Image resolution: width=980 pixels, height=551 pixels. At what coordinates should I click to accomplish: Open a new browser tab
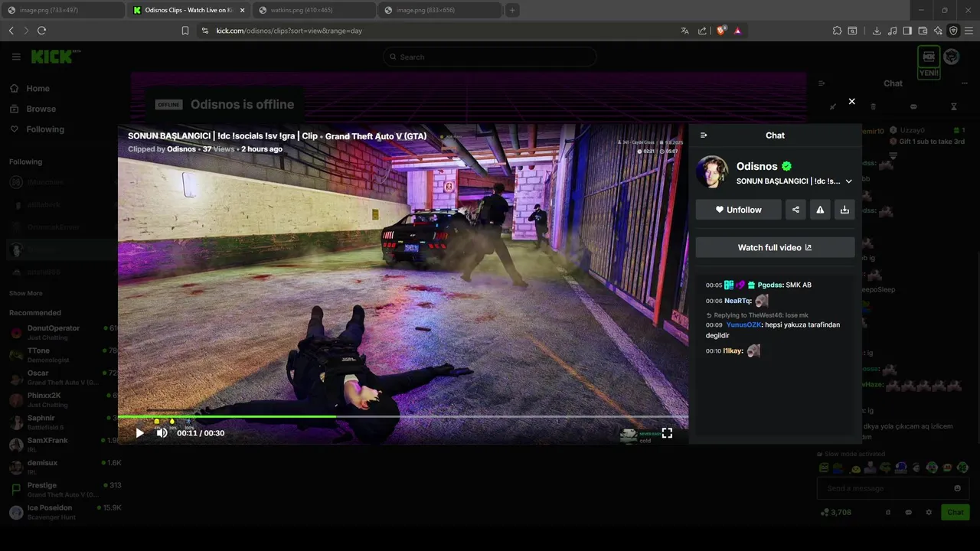512,10
